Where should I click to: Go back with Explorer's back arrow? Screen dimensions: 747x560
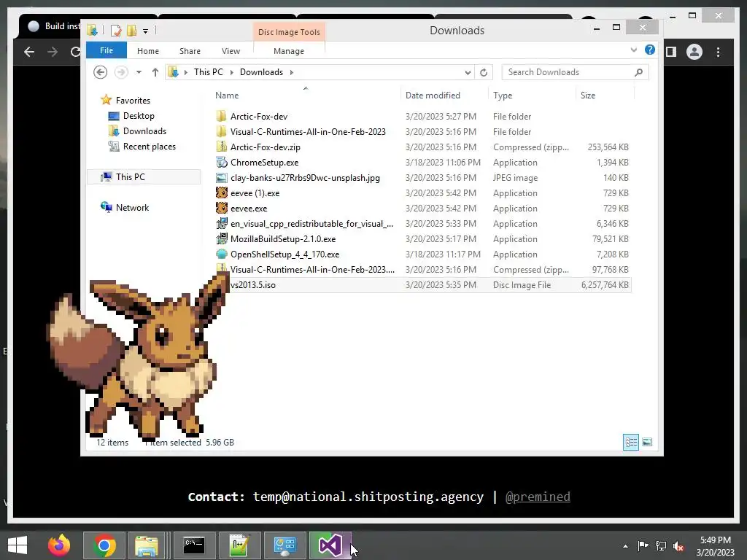pos(100,72)
